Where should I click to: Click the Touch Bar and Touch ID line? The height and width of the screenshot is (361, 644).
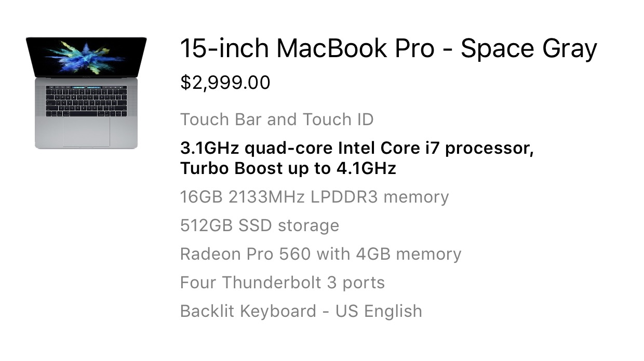coord(277,119)
